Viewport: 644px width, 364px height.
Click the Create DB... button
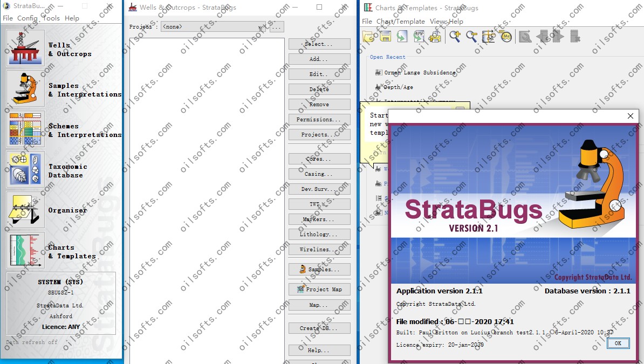tap(319, 328)
